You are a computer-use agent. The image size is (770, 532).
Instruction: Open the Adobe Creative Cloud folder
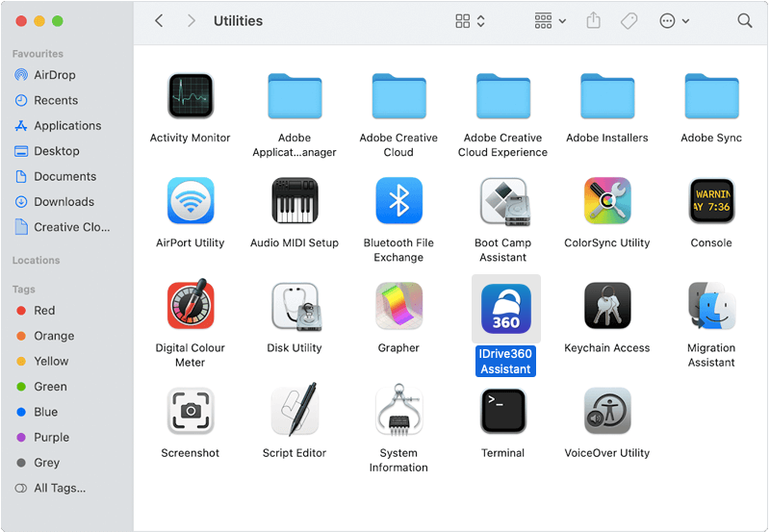[x=398, y=96]
